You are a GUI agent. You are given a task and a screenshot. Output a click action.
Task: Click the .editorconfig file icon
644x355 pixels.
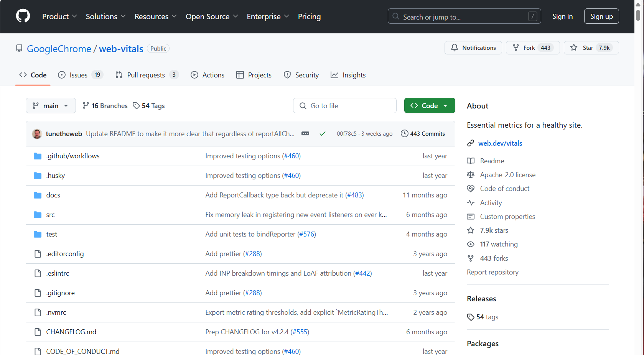click(x=38, y=254)
